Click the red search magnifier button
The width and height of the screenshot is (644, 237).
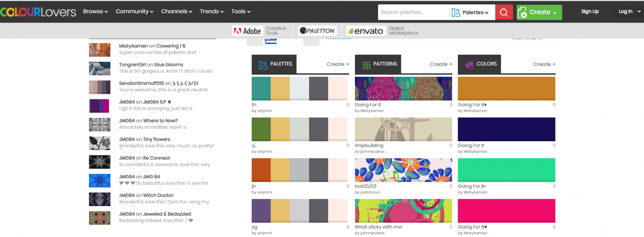[x=504, y=12]
